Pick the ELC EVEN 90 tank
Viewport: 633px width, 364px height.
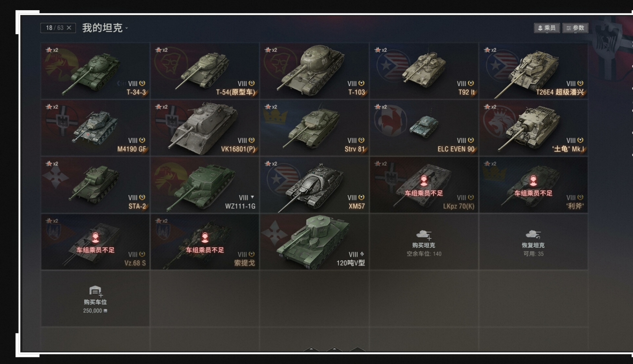[424, 128]
